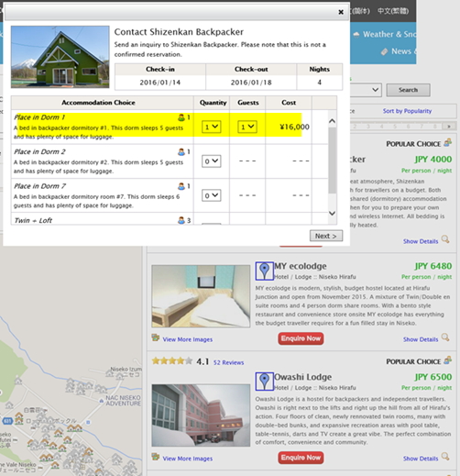Viewport: 460px width, 476px height.
Task: Click Show Details for Owashi Lodge
Action: click(x=421, y=459)
